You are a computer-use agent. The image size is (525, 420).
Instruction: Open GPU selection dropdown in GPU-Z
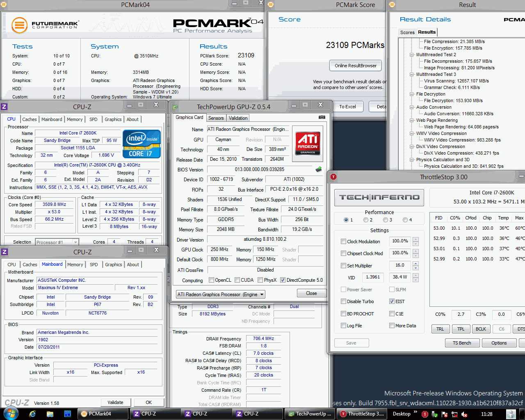(x=221, y=294)
